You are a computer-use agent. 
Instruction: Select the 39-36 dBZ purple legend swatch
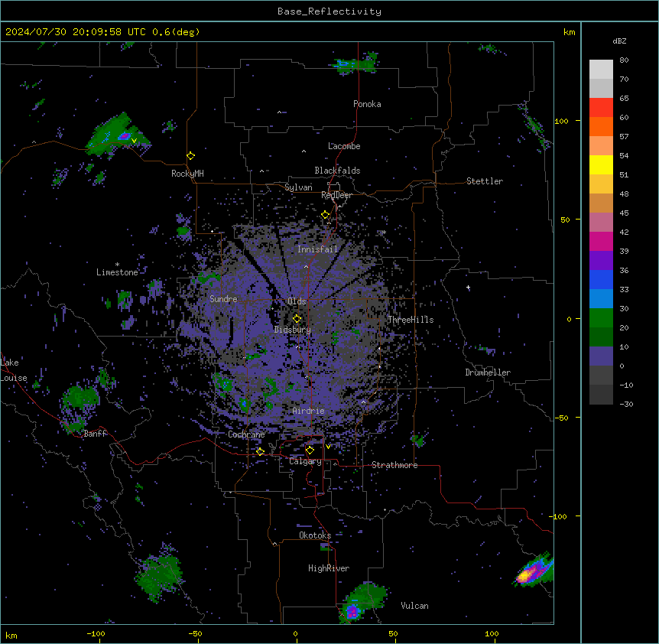(601, 261)
